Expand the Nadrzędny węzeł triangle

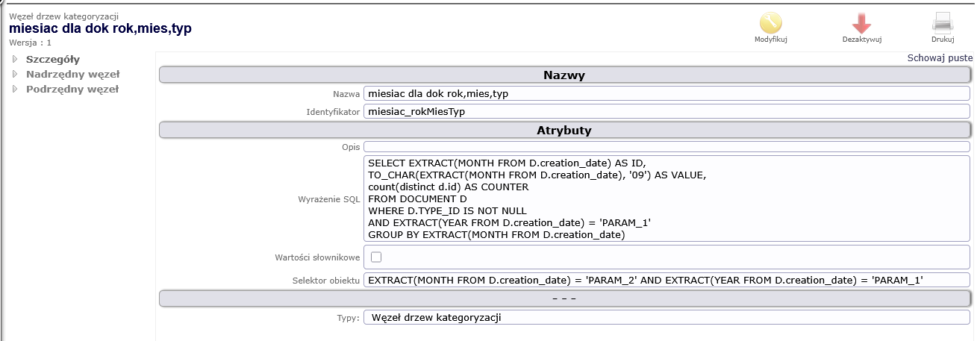pyautogui.click(x=15, y=74)
